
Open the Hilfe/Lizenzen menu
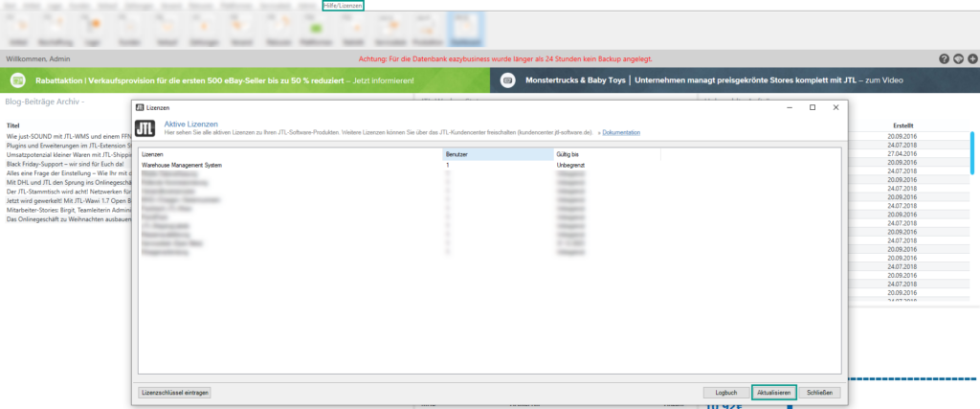344,6
